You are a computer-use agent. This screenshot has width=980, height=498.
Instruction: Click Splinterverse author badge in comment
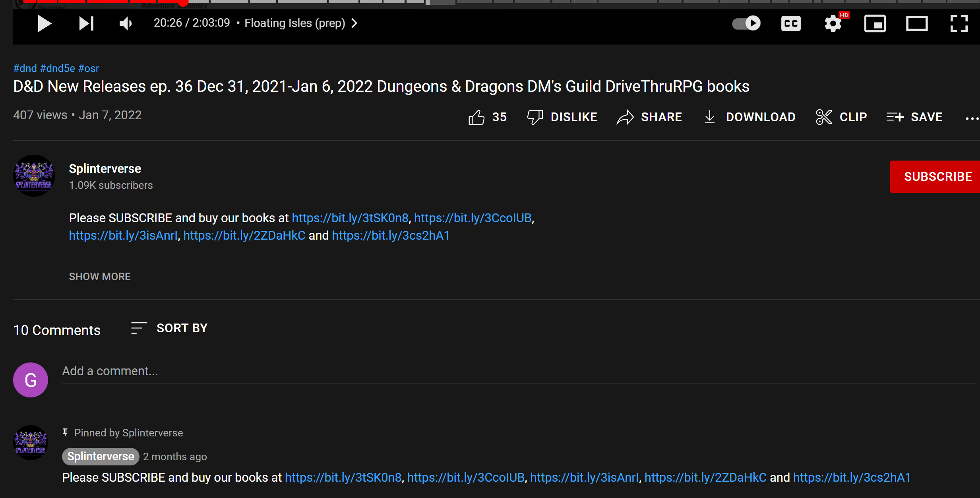(101, 457)
